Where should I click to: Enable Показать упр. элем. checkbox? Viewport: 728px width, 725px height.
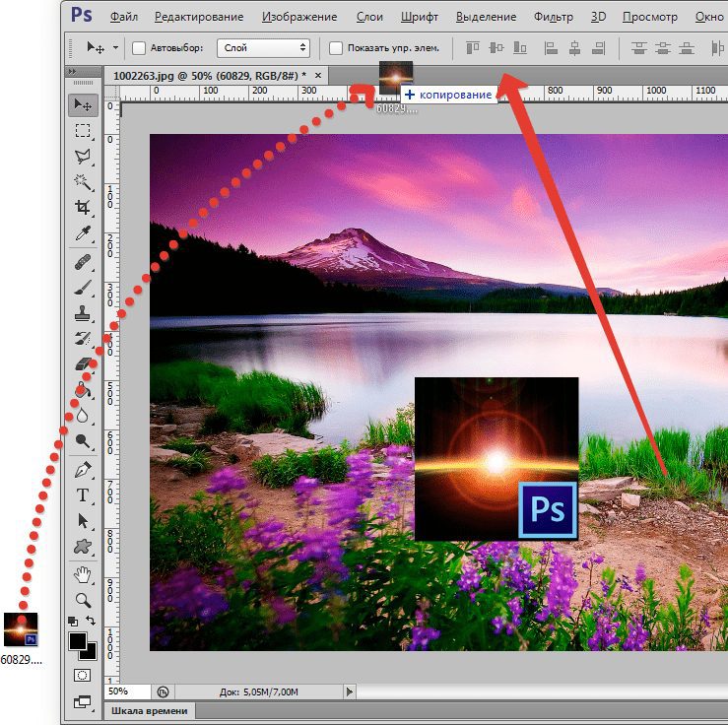click(336, 48)
